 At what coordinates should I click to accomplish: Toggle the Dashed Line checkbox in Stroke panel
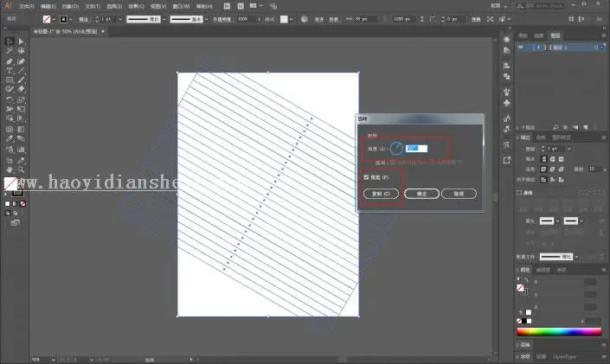519,193
